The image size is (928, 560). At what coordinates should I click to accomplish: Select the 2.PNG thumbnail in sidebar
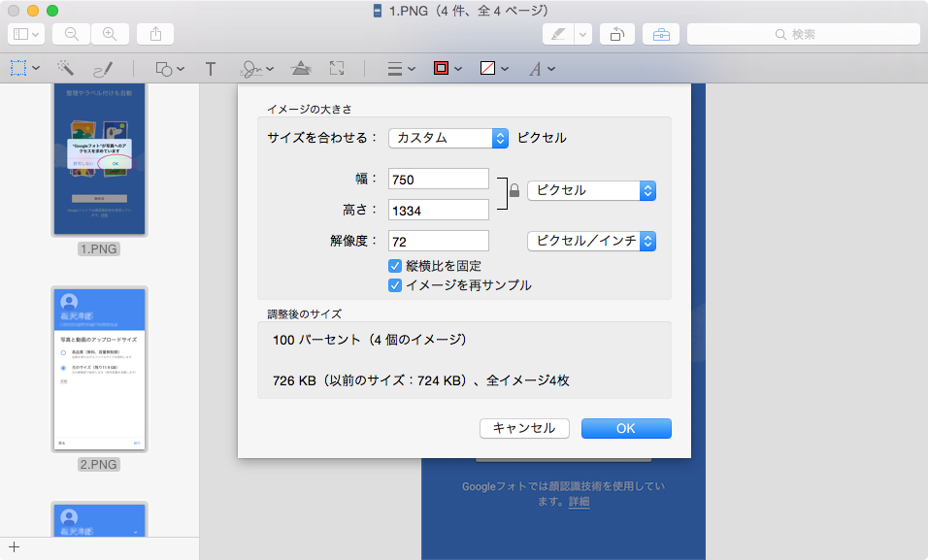(99, 369)
